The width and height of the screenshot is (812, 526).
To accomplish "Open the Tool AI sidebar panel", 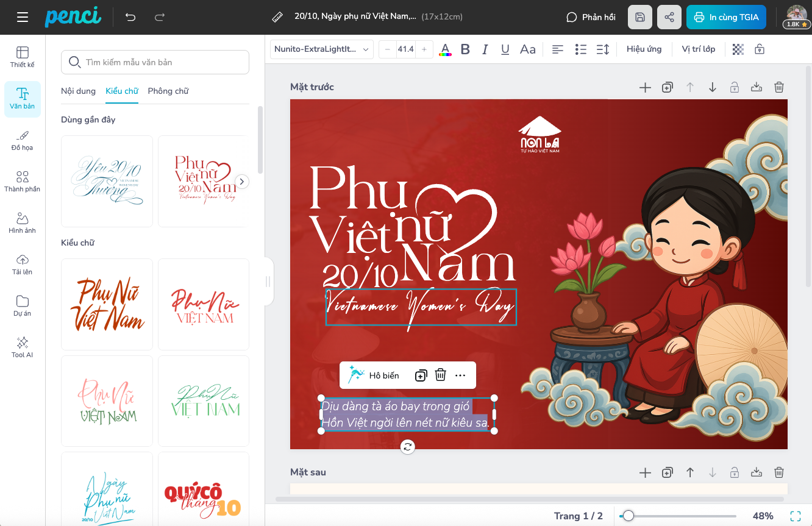I will tap(23, 347).
